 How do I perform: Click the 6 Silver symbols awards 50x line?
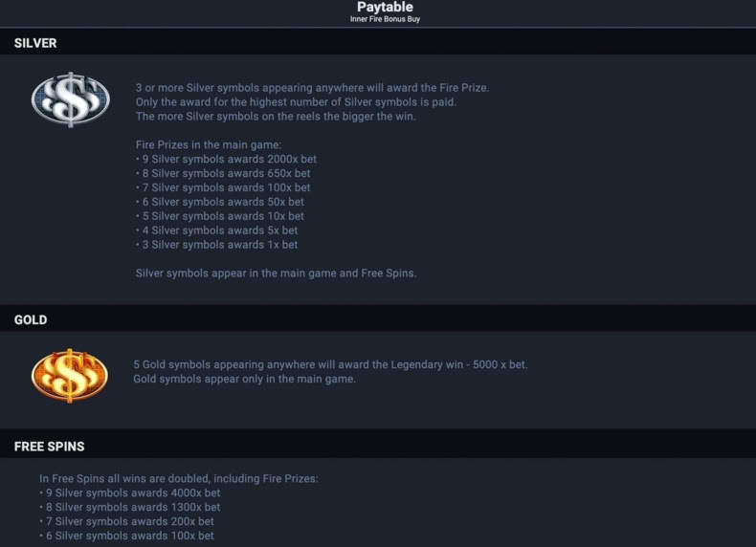[220, 202]
